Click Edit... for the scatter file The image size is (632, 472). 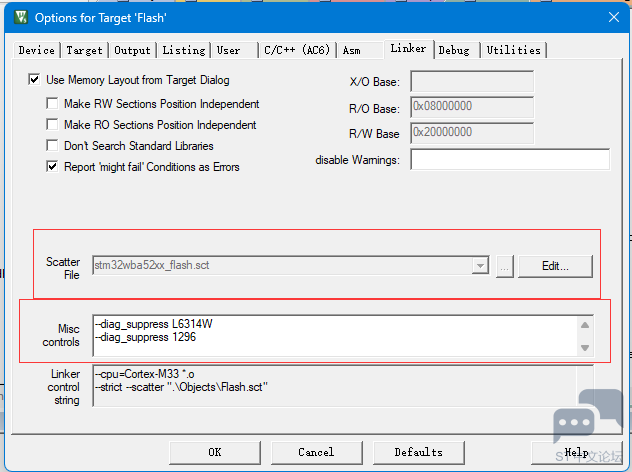click(x=555, y=266)
